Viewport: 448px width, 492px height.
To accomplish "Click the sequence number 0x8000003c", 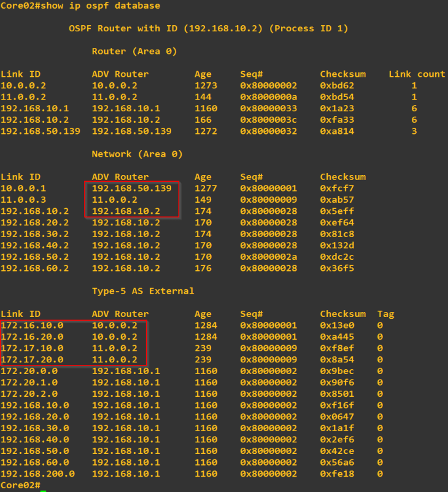I will coord(268,120).
